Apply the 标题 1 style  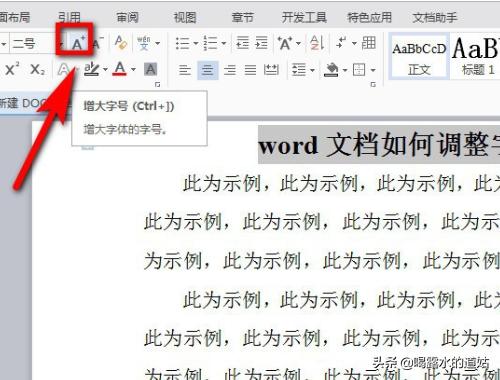coord(475,57)
